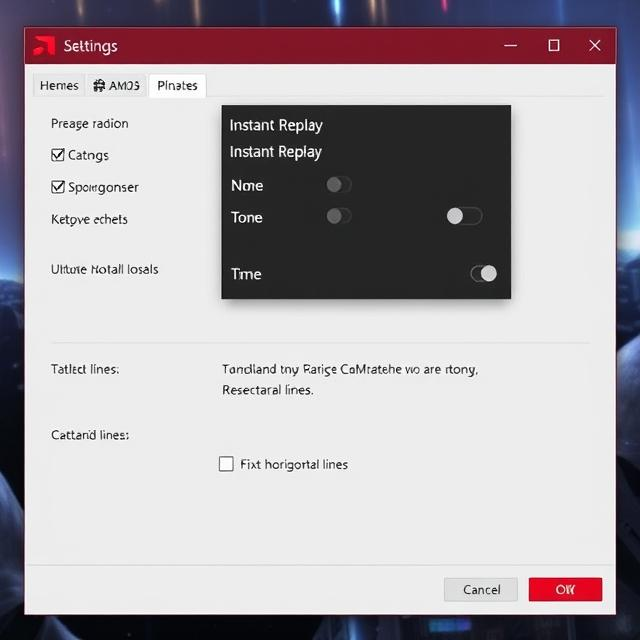Screen dimensions: 640x640
Task: Confirm with the red OK button
Action: pyautogui.click(x=565, y=590)
